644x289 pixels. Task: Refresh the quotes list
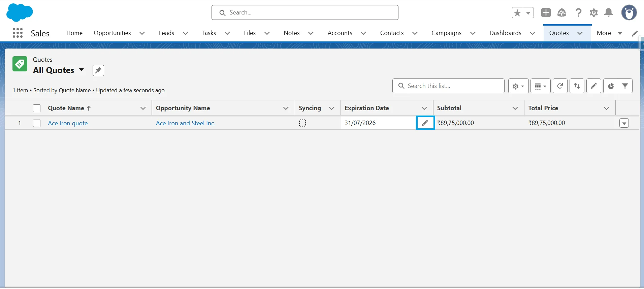tap(560, 86)
